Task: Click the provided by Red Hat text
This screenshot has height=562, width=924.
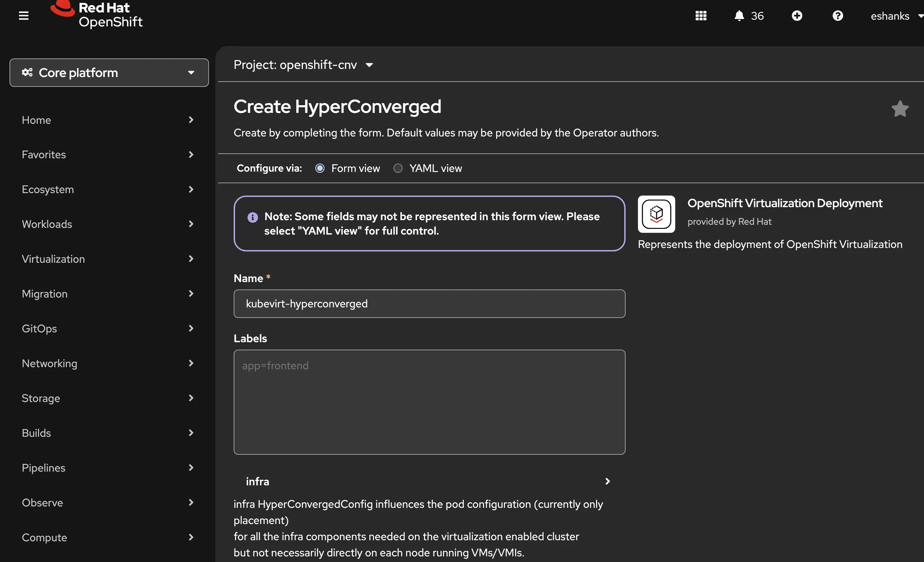Action: tap(729, 222)
